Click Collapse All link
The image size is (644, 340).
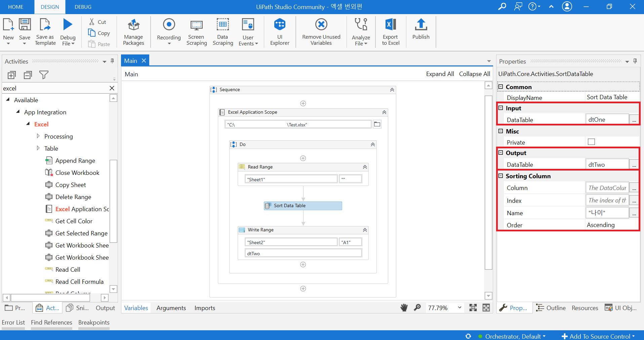(475, 74)
